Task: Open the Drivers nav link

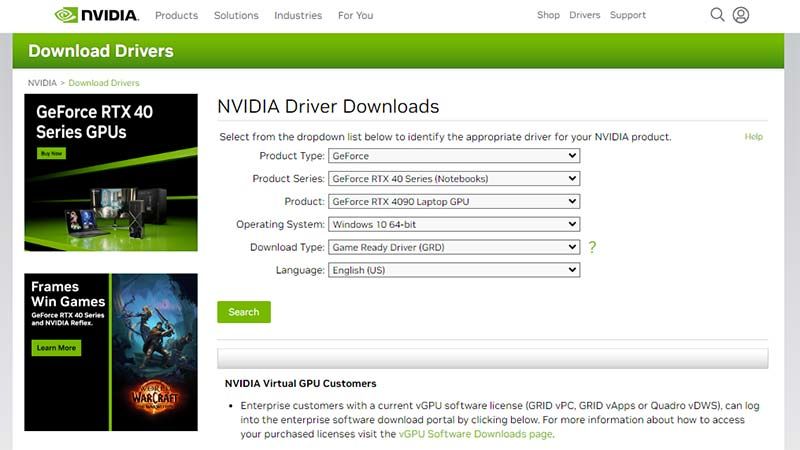Action: pos(585,15)
